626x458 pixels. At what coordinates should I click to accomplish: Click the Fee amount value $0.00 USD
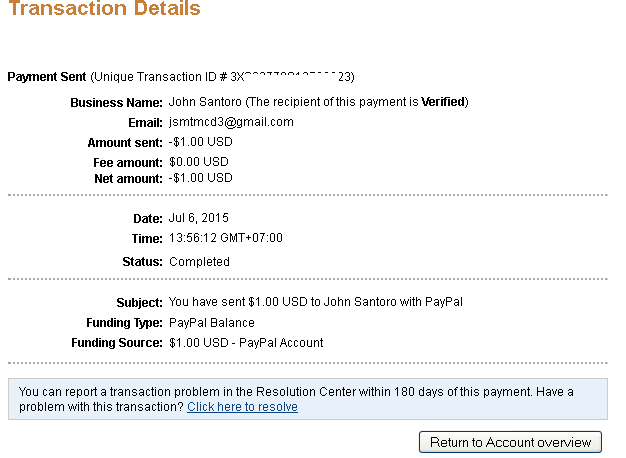point(199,162)
